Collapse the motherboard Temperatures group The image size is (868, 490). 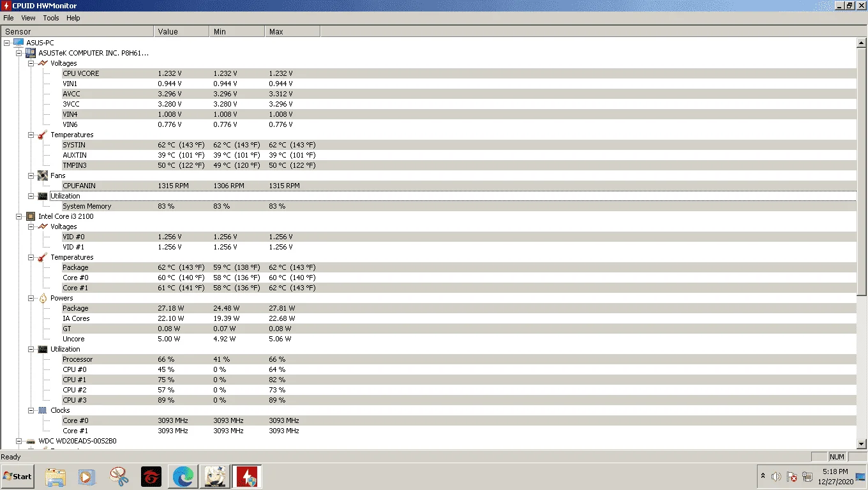pyautogui.click(x=31, y=135)
